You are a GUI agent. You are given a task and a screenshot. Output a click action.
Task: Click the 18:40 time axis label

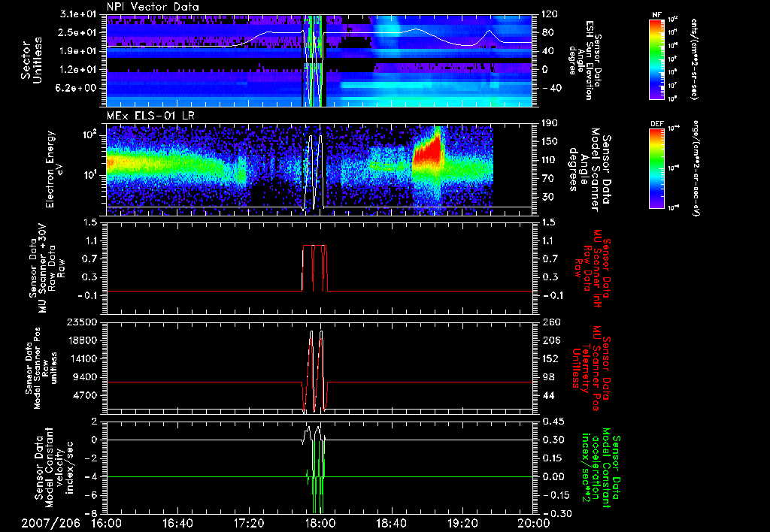coord(391,523)
